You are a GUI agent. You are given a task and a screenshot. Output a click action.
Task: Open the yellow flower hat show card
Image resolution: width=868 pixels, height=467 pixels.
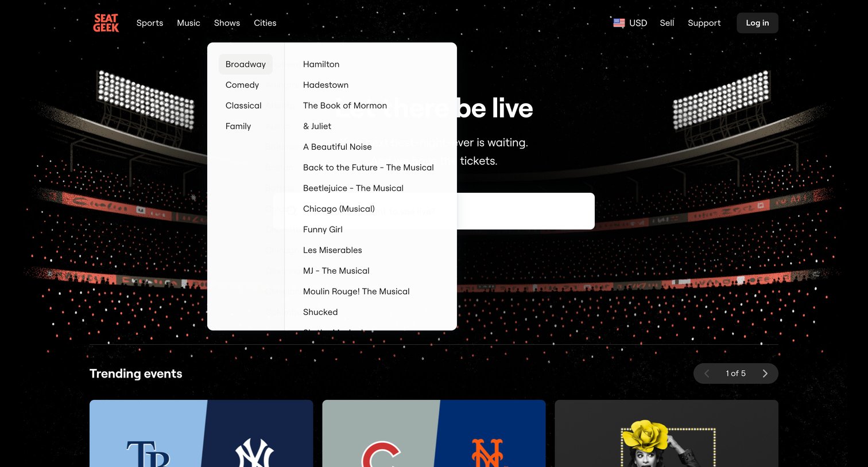click(x=666, y=433)
